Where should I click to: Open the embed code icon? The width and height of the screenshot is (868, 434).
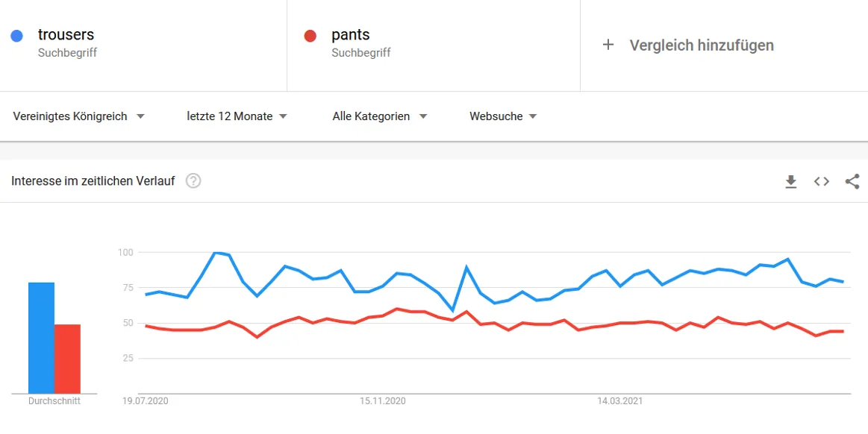click(x=822, y=181)
